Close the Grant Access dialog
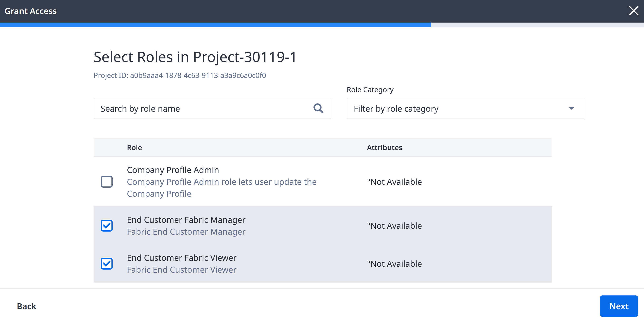Screen dimensions: 644x323 [633, 11]
